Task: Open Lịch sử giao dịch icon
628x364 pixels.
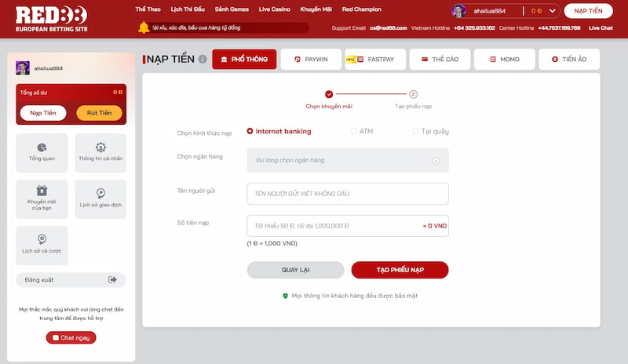Action: [100, 192]
